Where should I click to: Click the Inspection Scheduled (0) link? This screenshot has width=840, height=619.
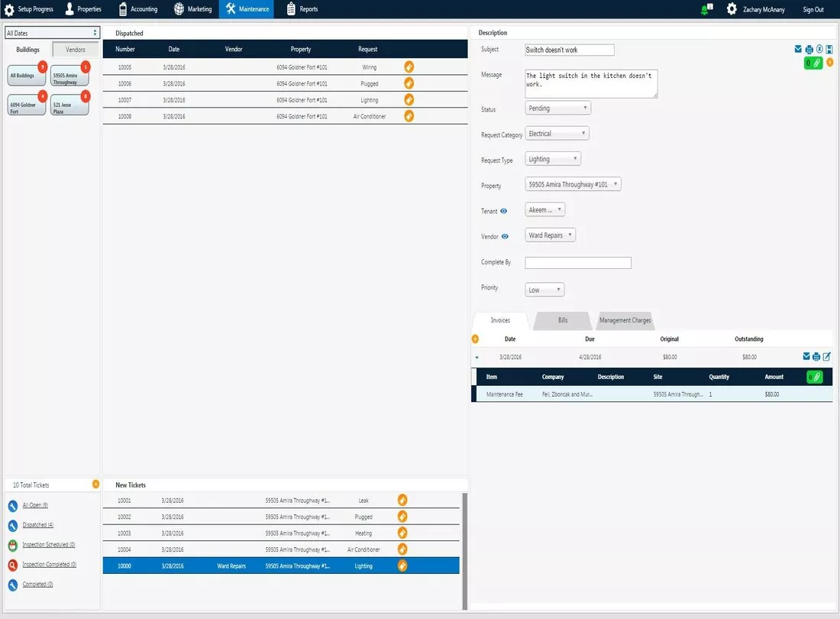[49, 545]
